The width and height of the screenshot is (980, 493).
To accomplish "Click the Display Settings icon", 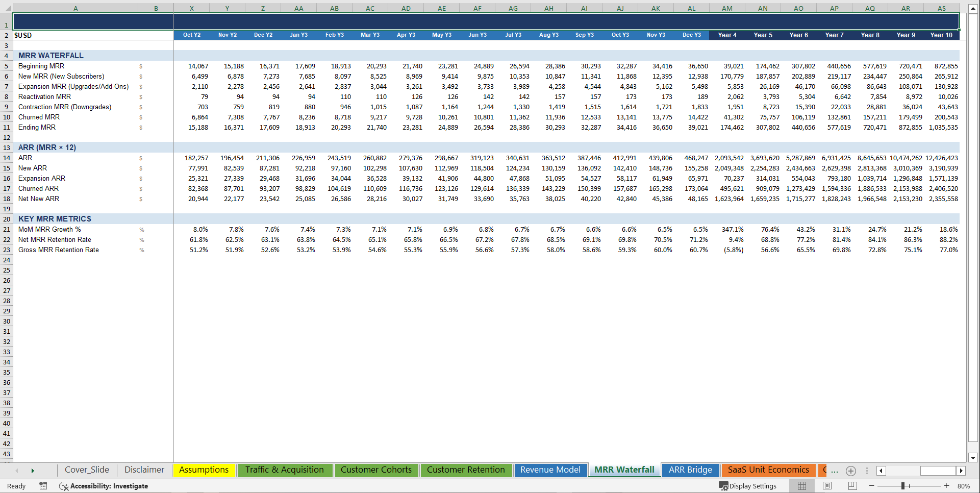I will 724,485.
